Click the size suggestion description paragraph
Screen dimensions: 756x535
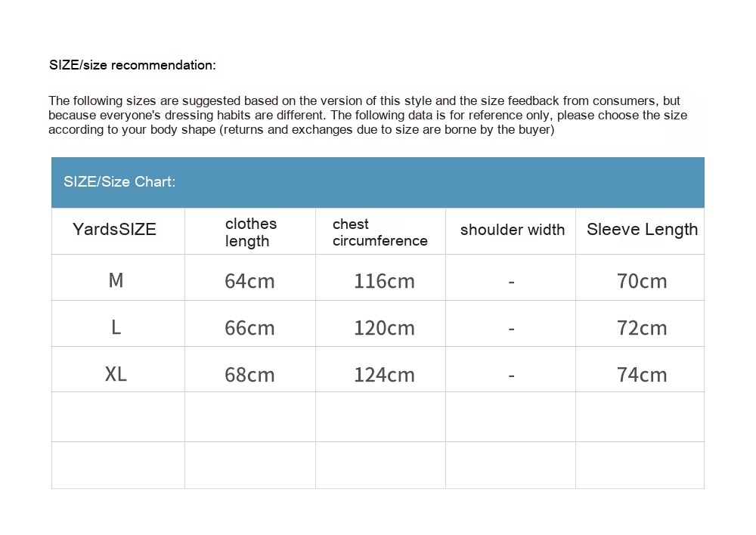(367, 115)
